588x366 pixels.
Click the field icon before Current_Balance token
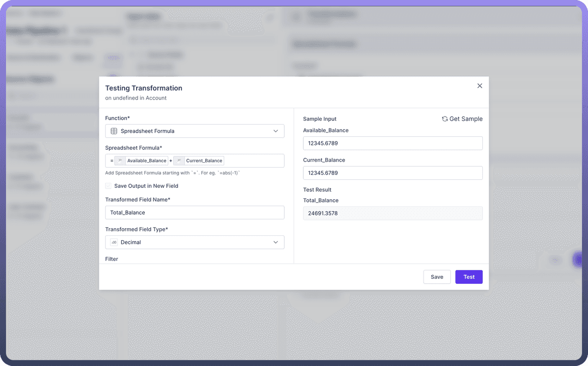[x=179, y=161]
